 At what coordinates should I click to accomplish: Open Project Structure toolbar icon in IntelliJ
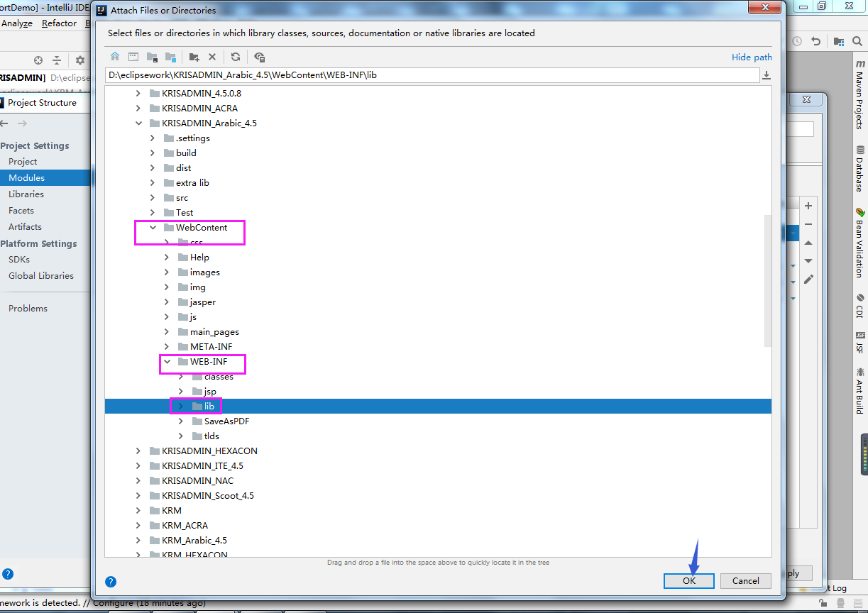[839, 41]
